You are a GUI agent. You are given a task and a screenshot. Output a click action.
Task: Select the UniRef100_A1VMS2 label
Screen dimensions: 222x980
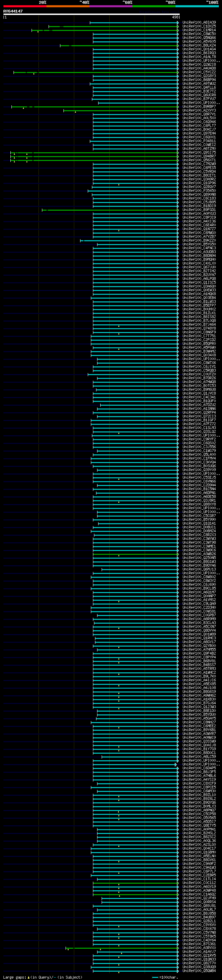(x=199, y=600)
